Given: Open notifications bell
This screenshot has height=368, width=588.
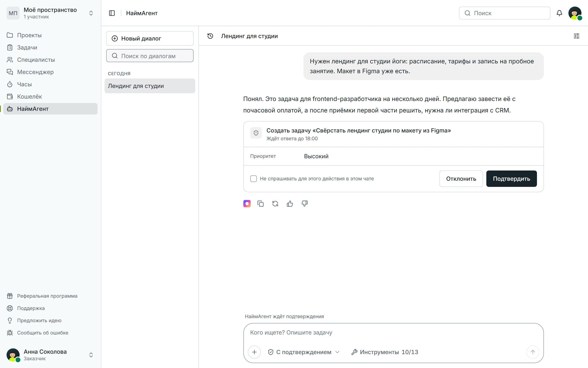Looking at the screenshot, I should click(559, 13).
